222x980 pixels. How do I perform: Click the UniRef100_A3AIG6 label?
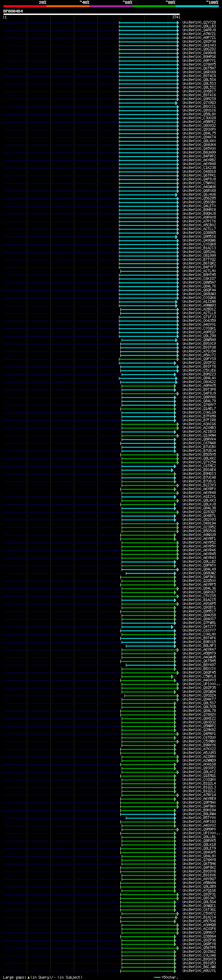pyautogui.click(x=199, y=424)
